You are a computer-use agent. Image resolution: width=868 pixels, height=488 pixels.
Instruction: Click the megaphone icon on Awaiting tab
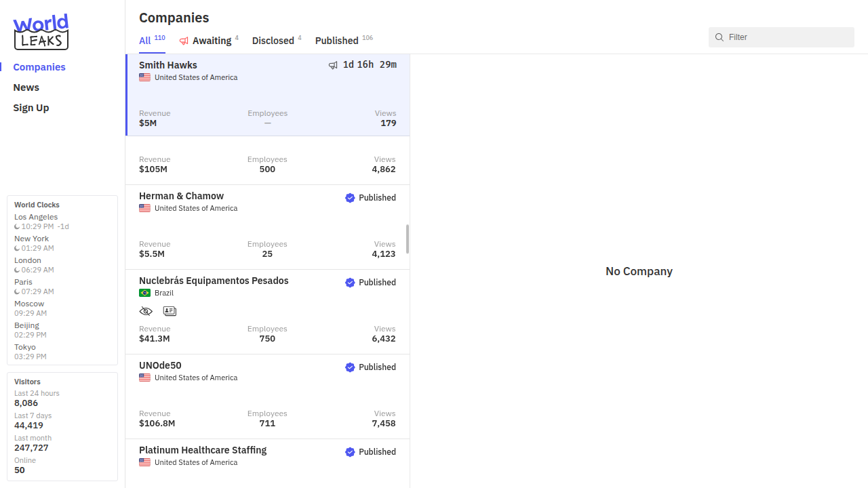pos(184,41)
